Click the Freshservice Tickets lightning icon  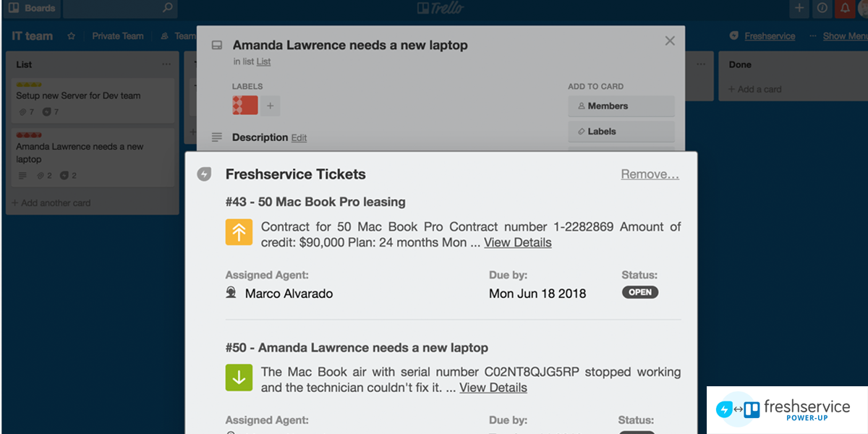[x=204, y=174]
